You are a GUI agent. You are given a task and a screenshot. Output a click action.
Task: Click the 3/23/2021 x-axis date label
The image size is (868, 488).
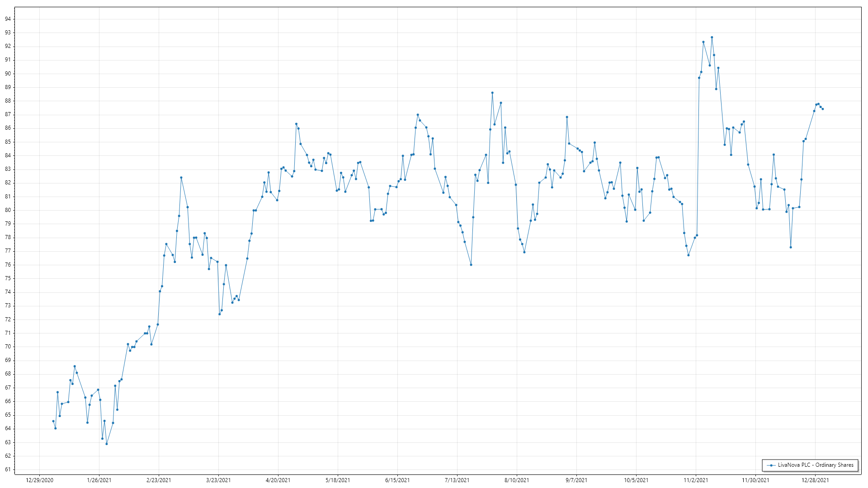[x=218, y=480]
